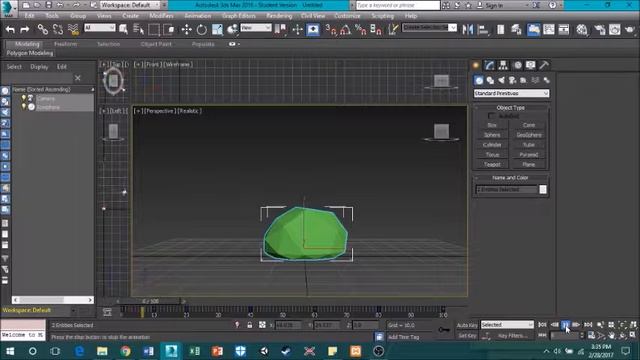
Task: Open the Utilities hammer panel tab
Action: [544, 65]
